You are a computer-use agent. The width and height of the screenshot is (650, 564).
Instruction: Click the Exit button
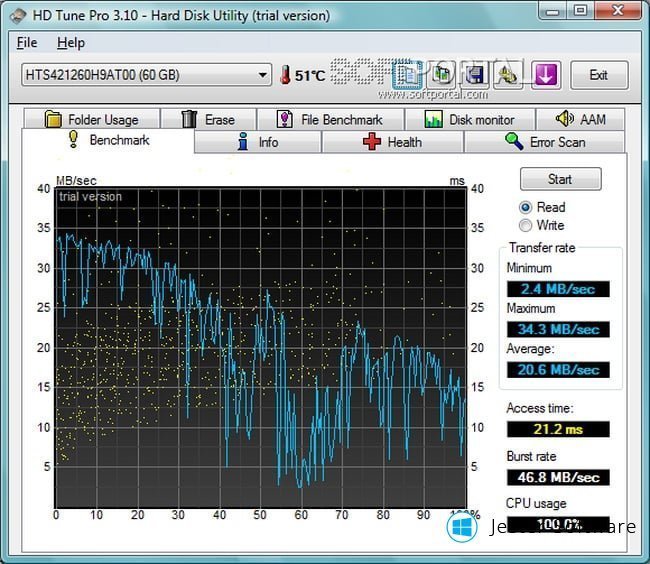[599, 75]
